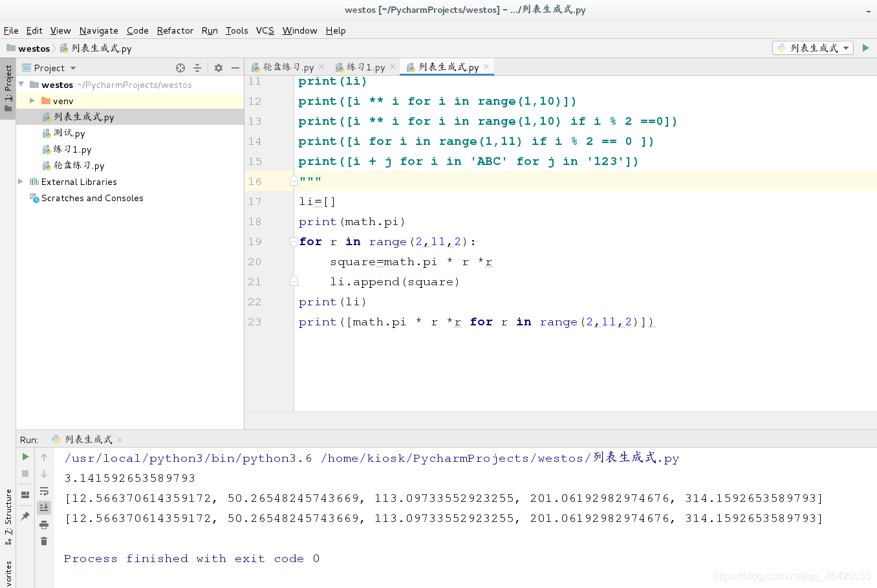Run the program with the green toolbar arrow
The image size is (877, 588).
tap(865, 48)
